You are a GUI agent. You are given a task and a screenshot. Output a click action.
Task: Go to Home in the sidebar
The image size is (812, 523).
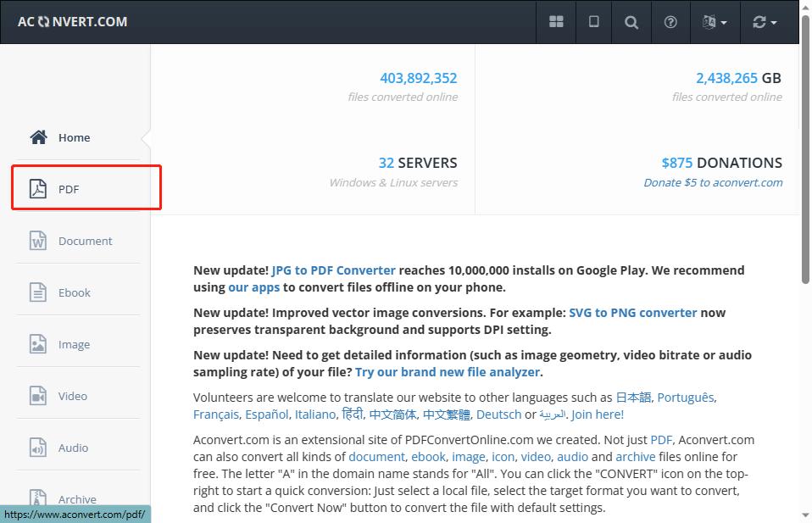point(74,137)
